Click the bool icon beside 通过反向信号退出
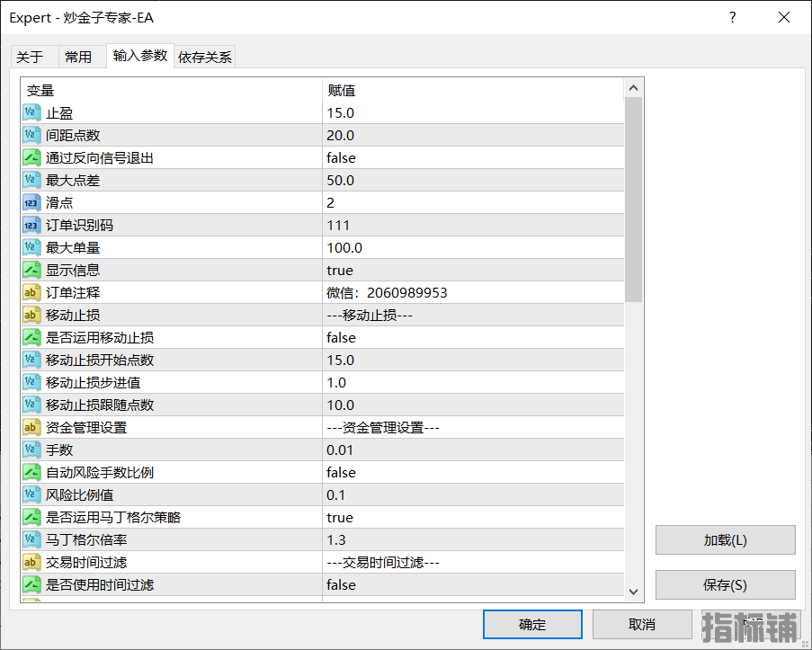The image size is (812, 650). click(x=31, y=157)
